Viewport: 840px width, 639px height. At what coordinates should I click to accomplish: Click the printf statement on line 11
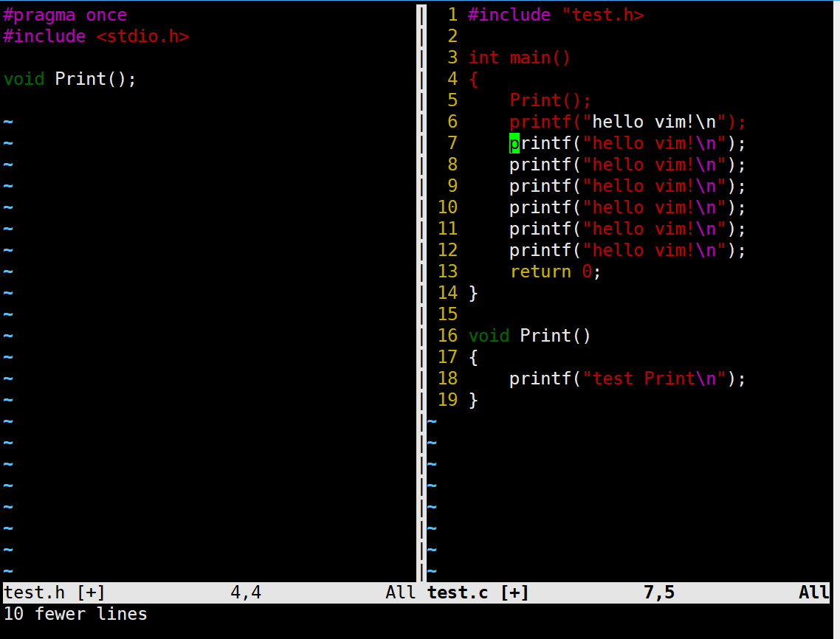[x=627, y=229]
